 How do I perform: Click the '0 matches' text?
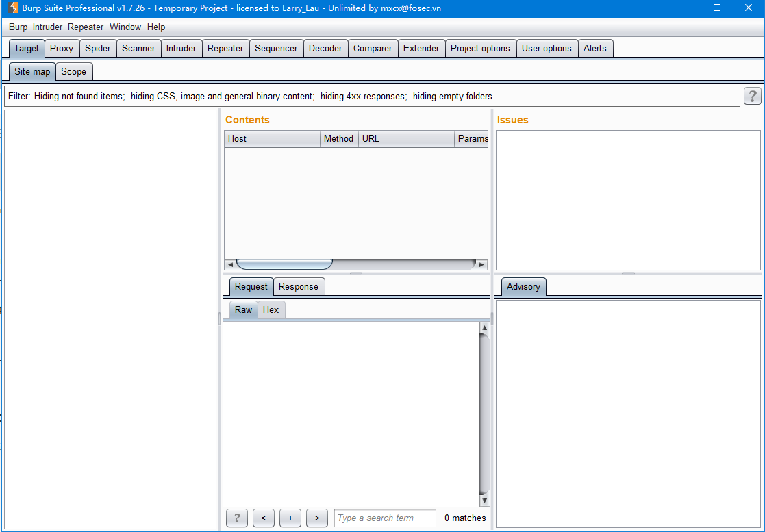click(465, 518)
